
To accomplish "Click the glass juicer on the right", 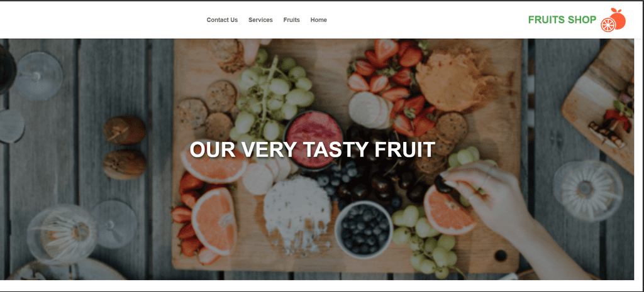I will 588,191.
